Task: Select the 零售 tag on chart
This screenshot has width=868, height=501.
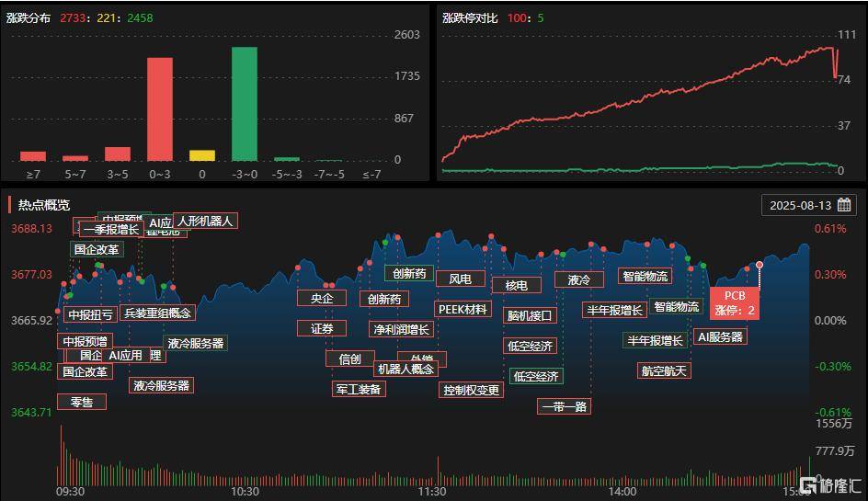Action: (x=82, y=402)
